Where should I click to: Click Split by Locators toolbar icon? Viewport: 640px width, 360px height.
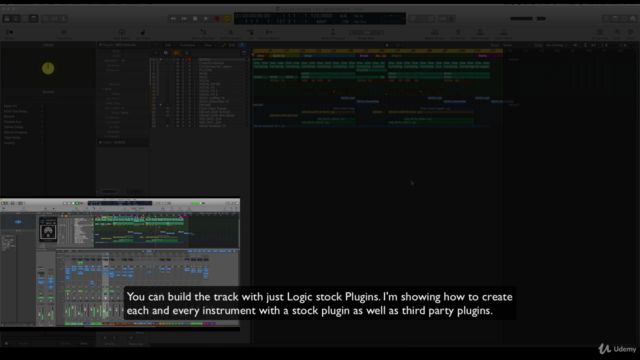click(x=231, y=32)
